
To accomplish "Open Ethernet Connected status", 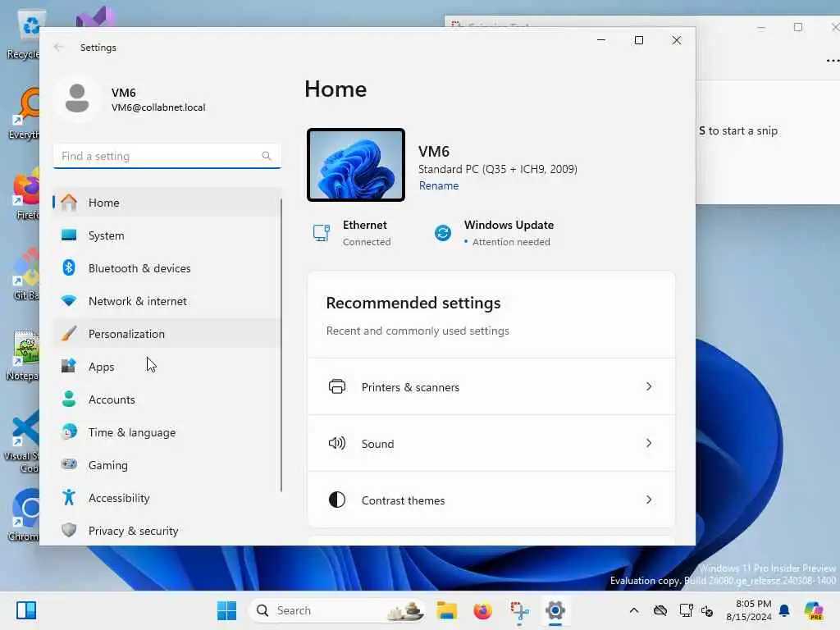I will click(x=351, y=233).
